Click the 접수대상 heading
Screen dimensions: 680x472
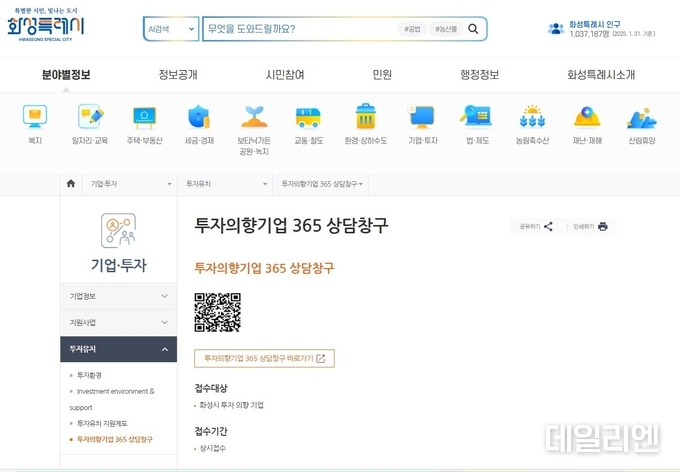click(x=211, y=388)
